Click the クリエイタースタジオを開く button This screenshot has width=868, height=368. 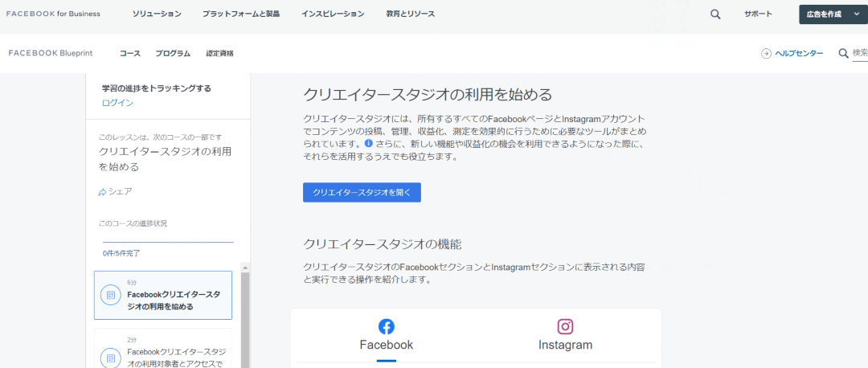pyautogui.click(x=362, y=193)
